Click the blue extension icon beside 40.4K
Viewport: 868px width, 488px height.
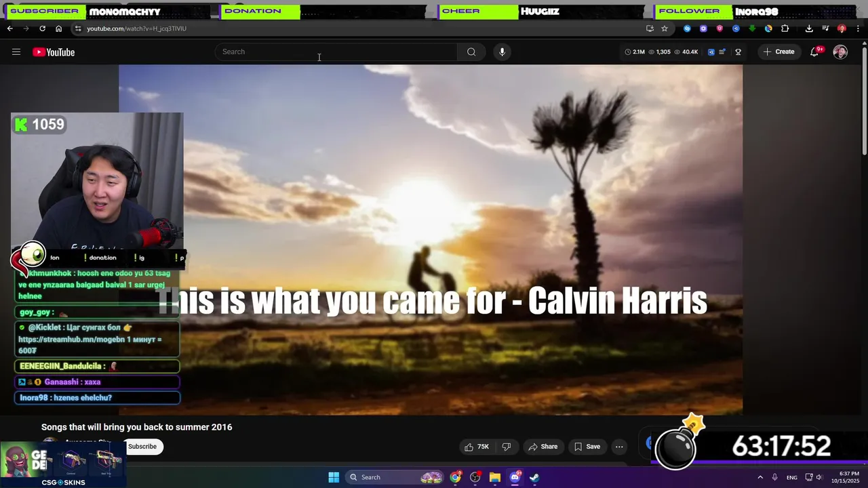tap(711, 52)
